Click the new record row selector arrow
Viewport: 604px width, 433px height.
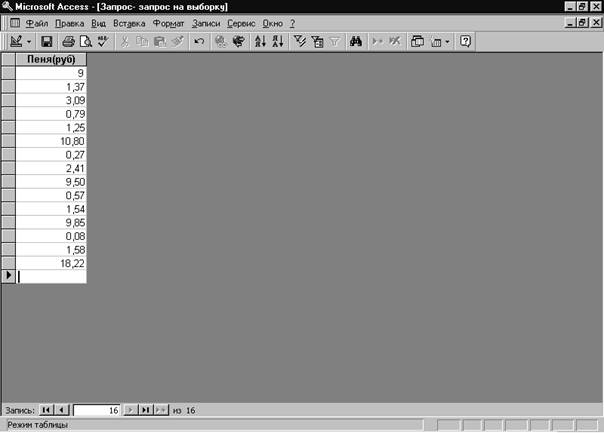point(8,277)
